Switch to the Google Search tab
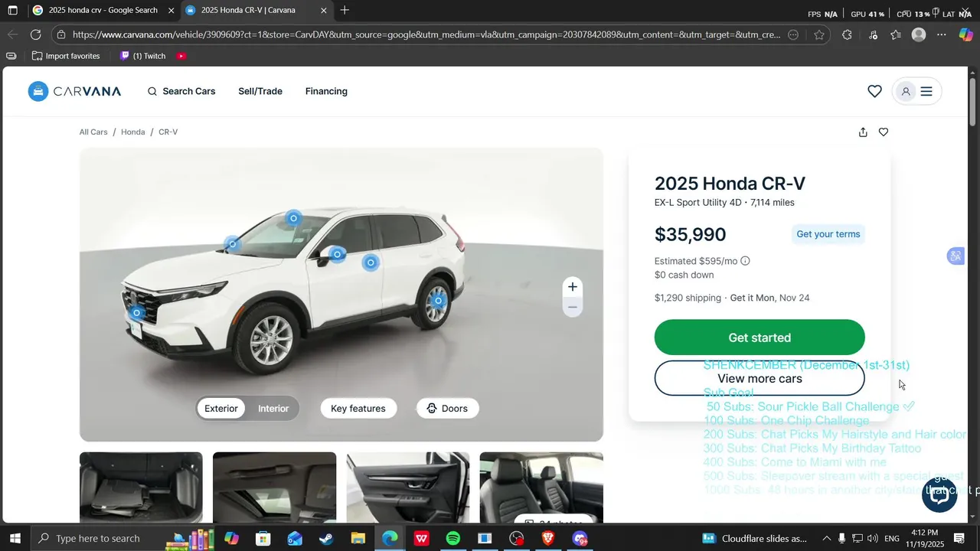The image size is (980, 551). pyautogui.click(x=103, y=11)
